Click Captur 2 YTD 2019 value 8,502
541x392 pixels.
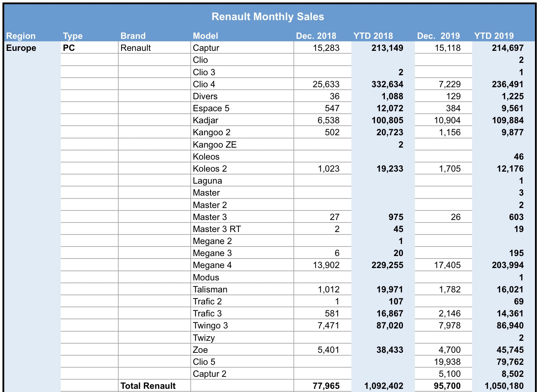(x=512, y=374)
